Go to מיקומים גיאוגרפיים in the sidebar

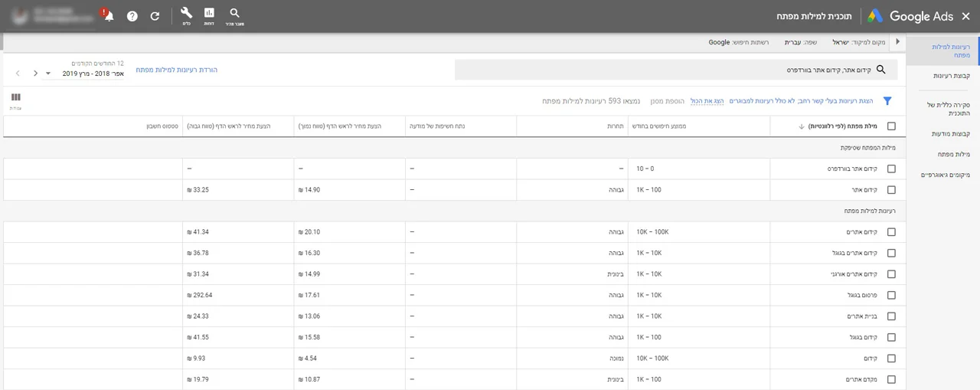coord(945,175)
